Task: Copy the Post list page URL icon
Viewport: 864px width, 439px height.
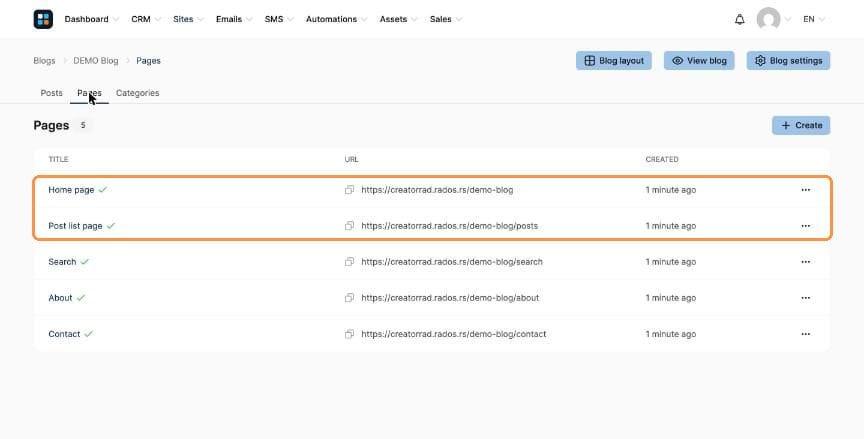Action: click(349, 226)
